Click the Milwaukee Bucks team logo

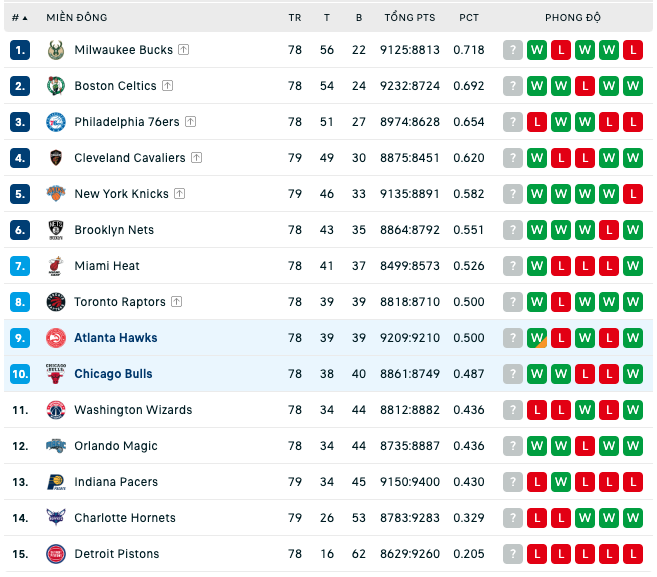pos(56,50)
